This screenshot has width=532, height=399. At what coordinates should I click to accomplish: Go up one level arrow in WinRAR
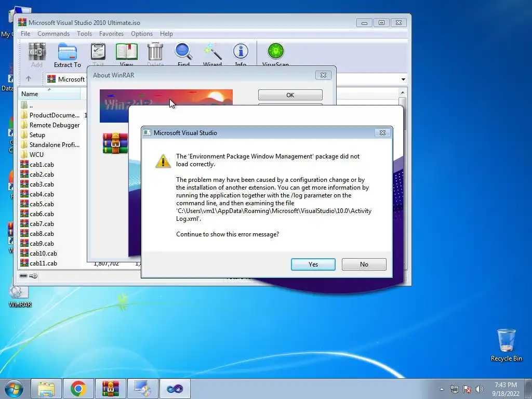[29, 79]
